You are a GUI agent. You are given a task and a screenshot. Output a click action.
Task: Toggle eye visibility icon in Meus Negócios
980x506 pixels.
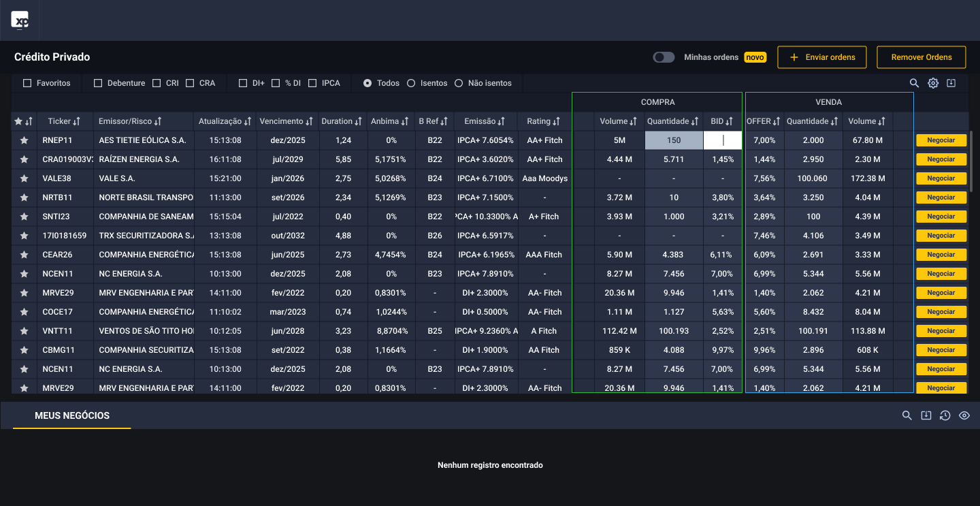(964, 415)
